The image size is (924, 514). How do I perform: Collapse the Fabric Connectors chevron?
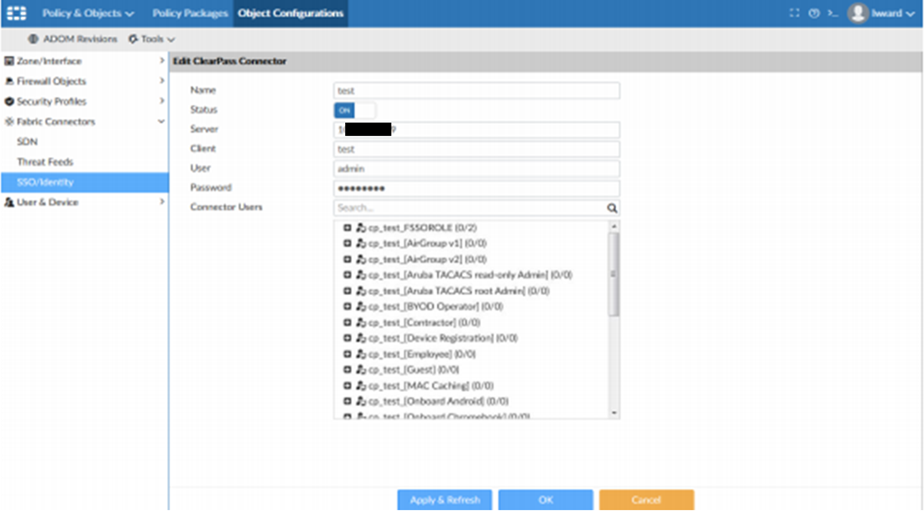point(161,121)
